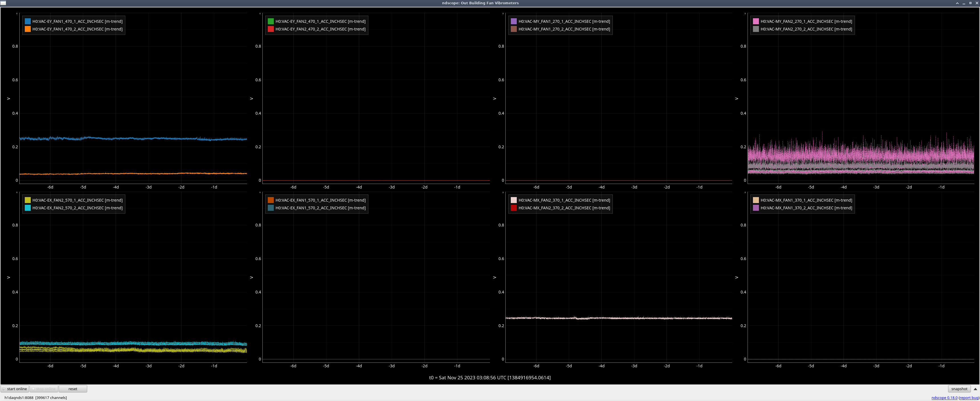Toggle the MY_FAN1_270_1 channel legend entry
The width and height of the screenshot is (980, 401).
(564, 21)
